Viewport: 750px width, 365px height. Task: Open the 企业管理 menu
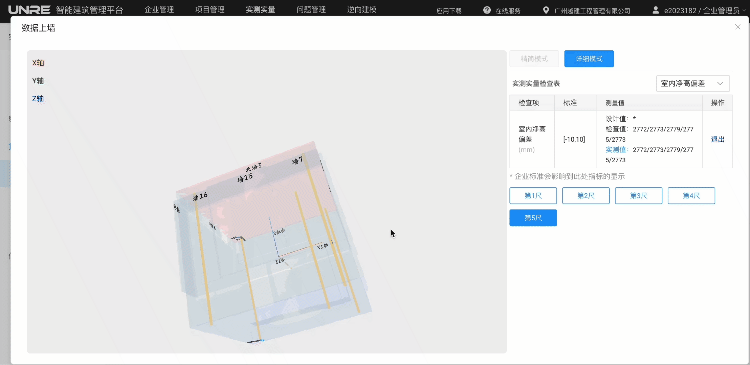coord(159,10)
